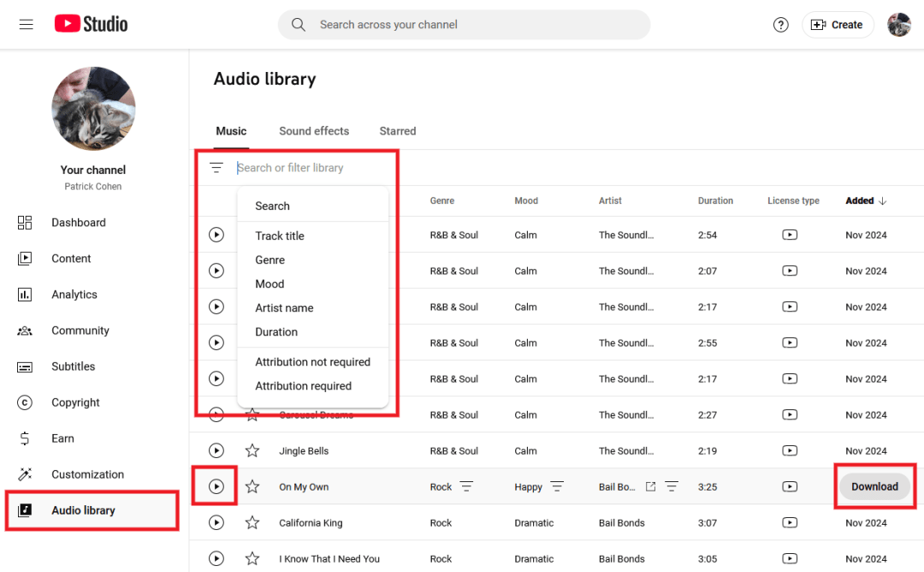Open the Mood filter next to Happy
The width and height of the screenshot is (924, 572).
pos(557,486)
